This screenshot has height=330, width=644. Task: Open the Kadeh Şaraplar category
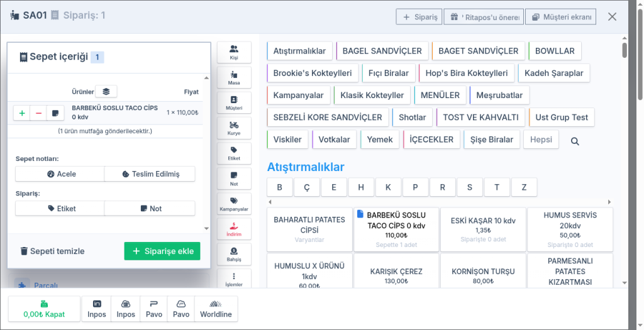(553, 73)
